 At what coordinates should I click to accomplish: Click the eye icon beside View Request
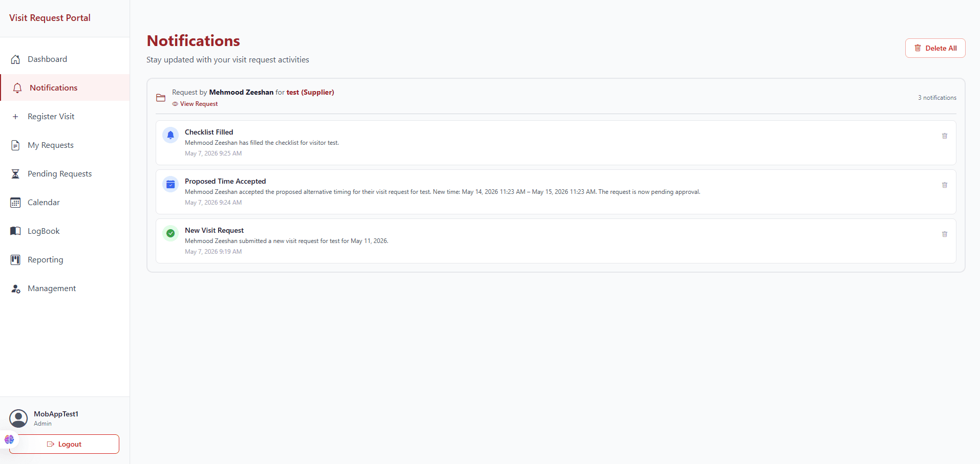(x=175, y=104)
